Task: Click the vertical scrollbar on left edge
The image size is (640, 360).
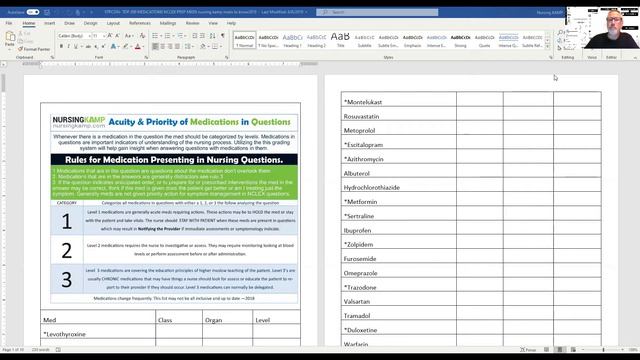Action: point(3,83)
